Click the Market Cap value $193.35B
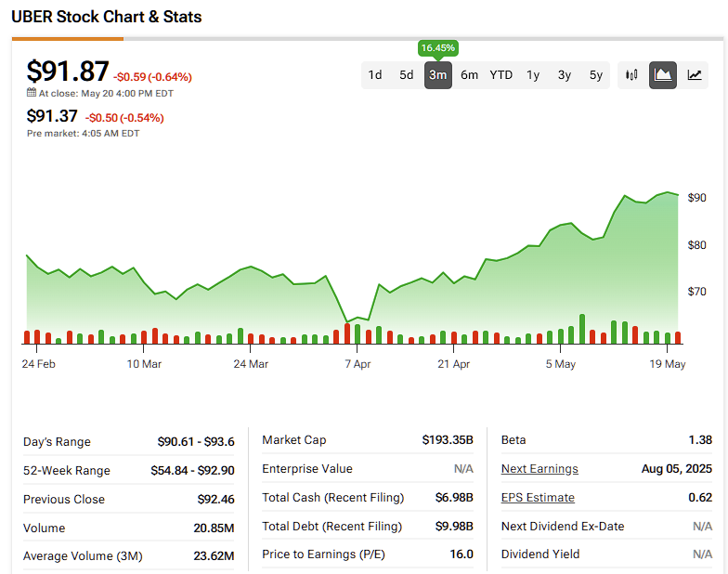Viewport: 728px width, 574px height. 448,440
